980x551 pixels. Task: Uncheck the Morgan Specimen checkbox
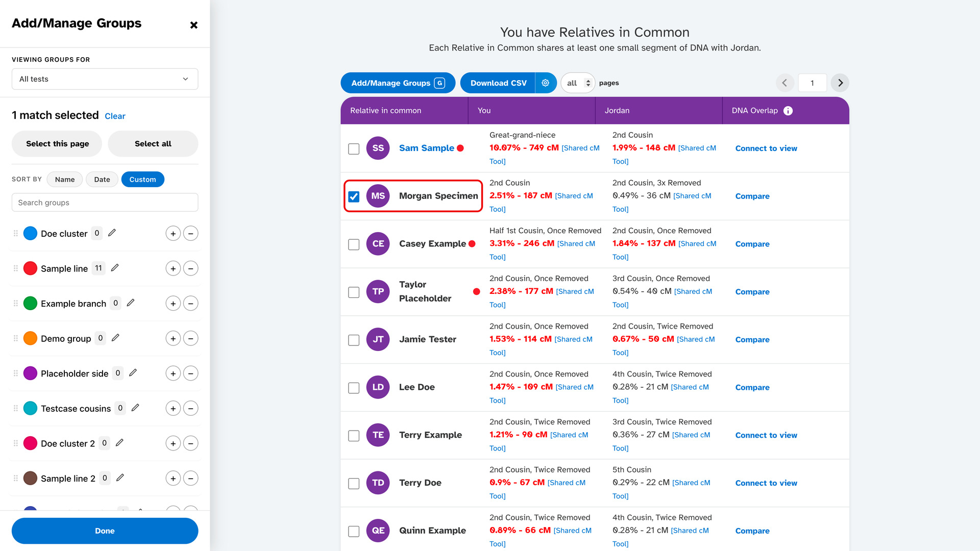[x=354, y=196]
